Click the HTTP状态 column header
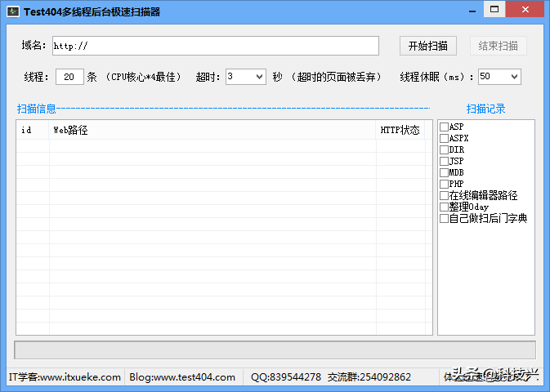 pyautogui.click(x=400, y=130)
